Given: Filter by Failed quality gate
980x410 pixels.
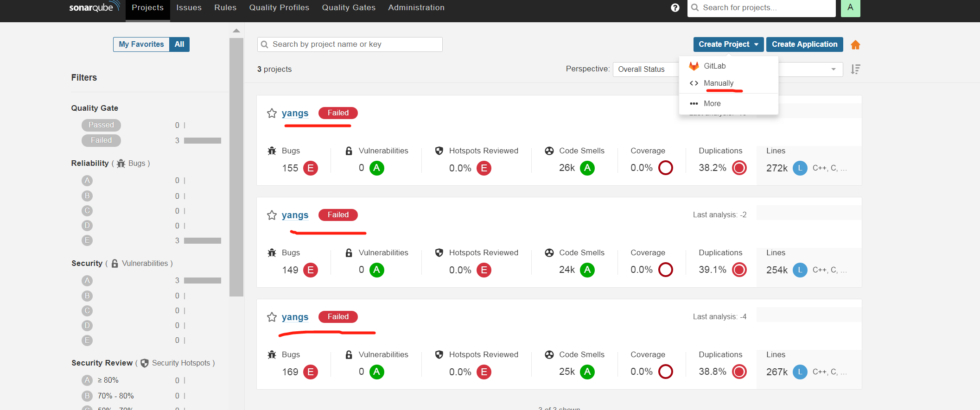Looking at the screenshot, I should coord(101,140).
